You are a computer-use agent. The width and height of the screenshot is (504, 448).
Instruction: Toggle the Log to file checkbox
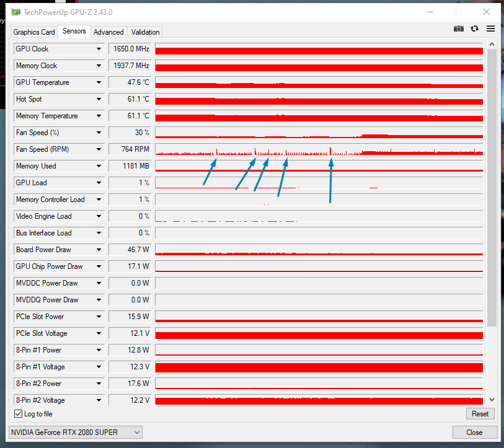tap(19, 414)
